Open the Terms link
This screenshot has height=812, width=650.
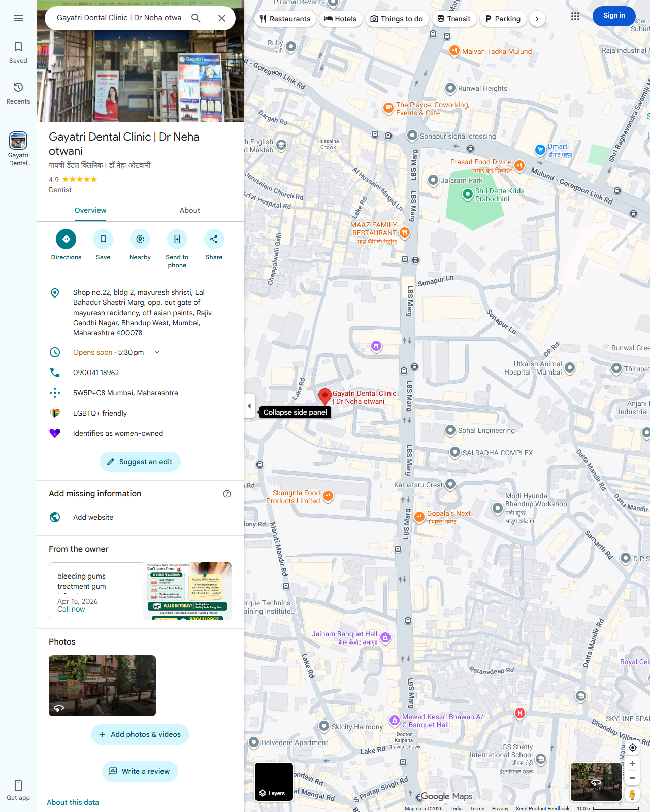point(477,808)
